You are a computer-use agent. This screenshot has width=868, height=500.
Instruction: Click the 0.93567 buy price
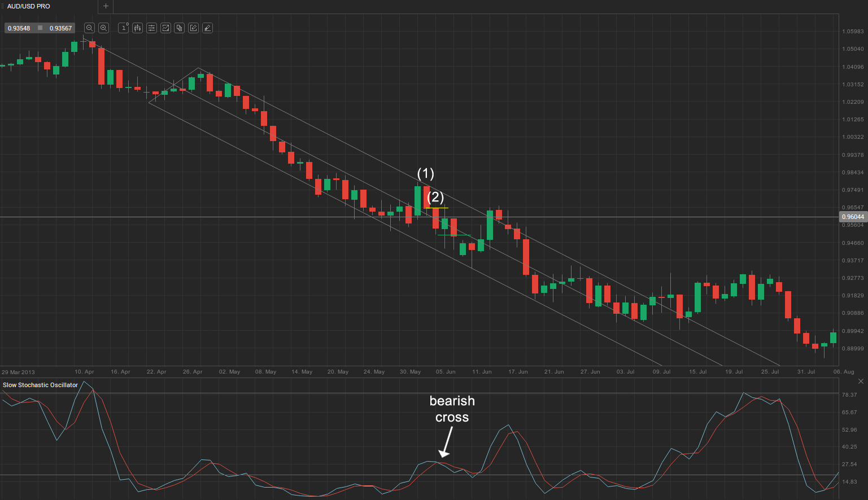point(60,28)
